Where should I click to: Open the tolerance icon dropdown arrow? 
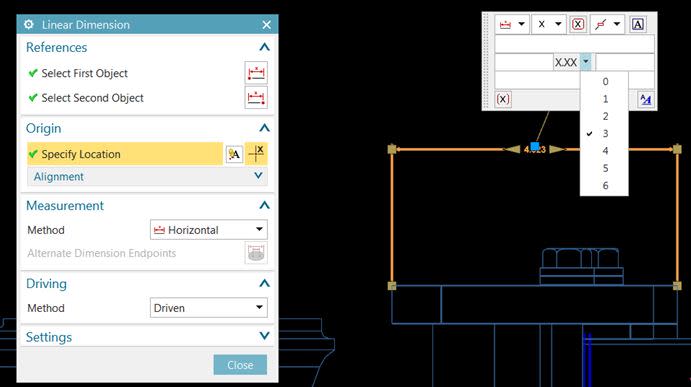pos(617,24)
